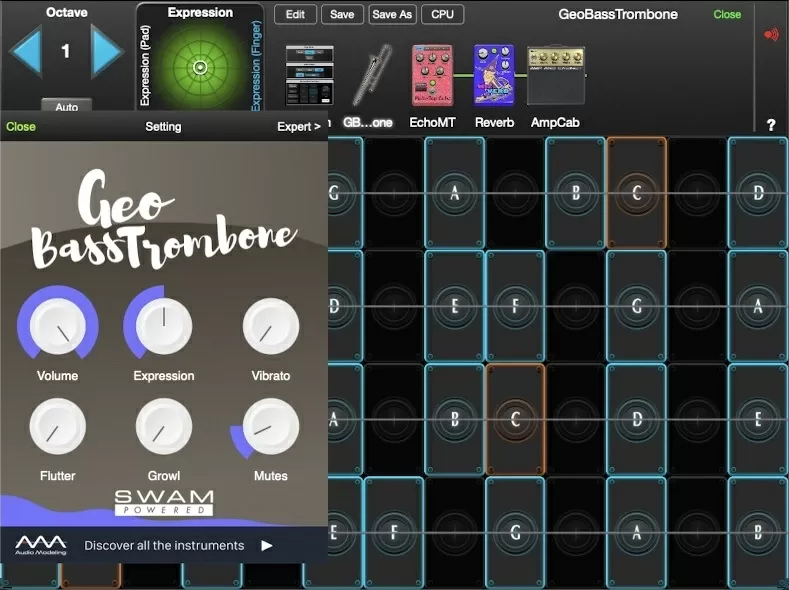Viewport: 789px width, 590px height.
Task: Tap G pad in bottom row
Action: coord(515,532)
